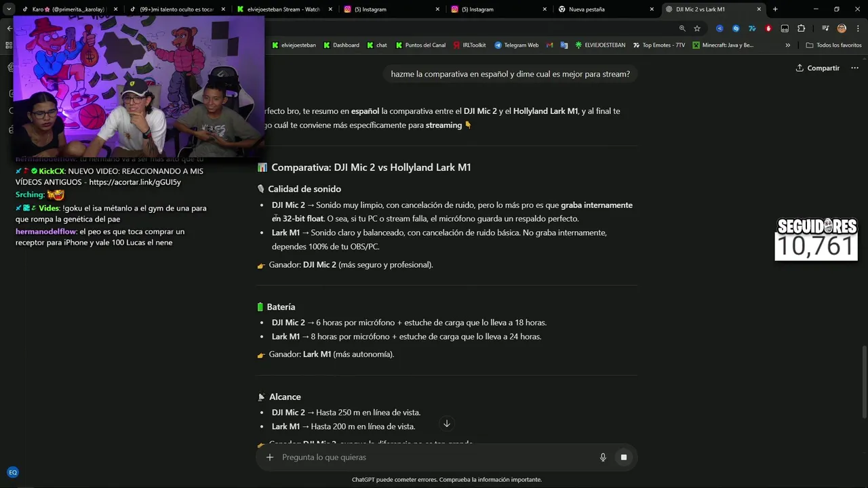Click the scroll-to-bottom arrow button

(x=446, y=424)
